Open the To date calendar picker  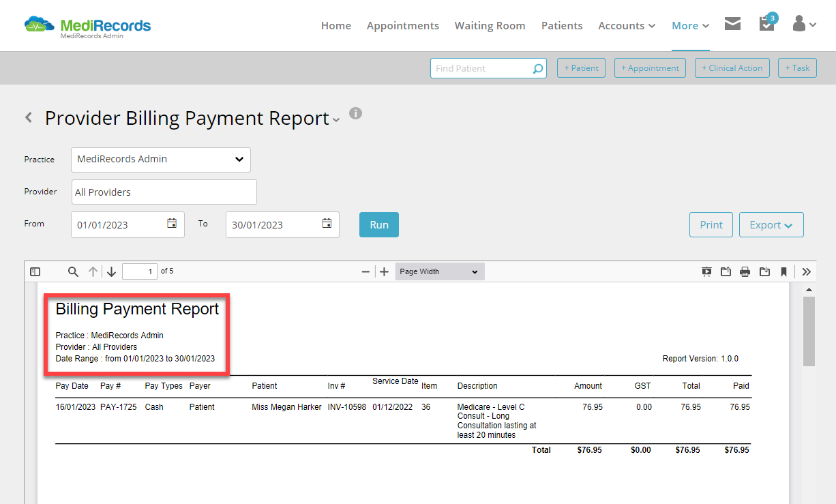coord(327,224)
